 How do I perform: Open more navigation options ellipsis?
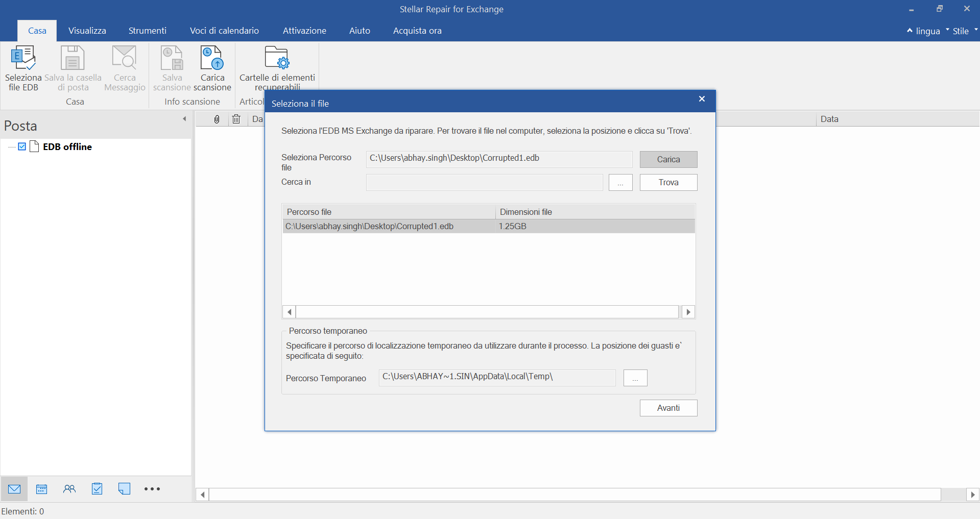click(152, 489)
